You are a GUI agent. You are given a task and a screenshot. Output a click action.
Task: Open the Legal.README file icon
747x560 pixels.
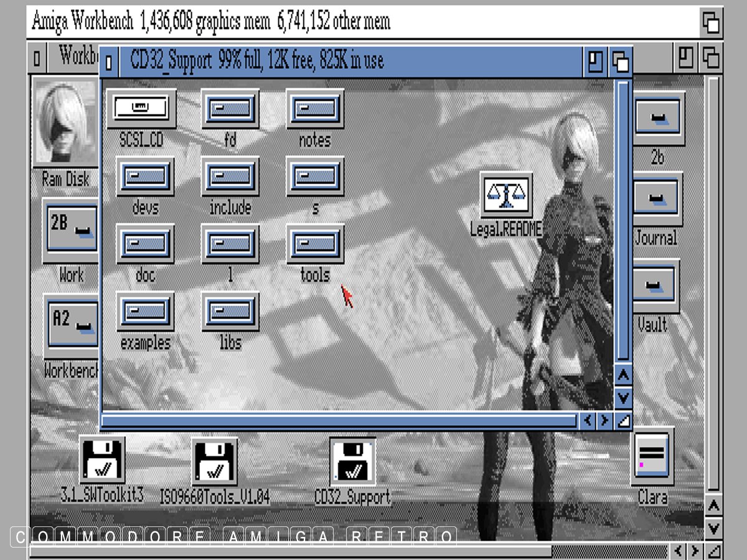pos(506,195)
